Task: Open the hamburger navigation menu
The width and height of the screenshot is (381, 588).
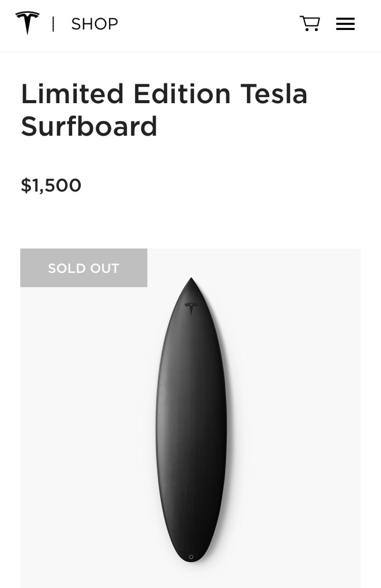Action: click(x=345, y=24)
